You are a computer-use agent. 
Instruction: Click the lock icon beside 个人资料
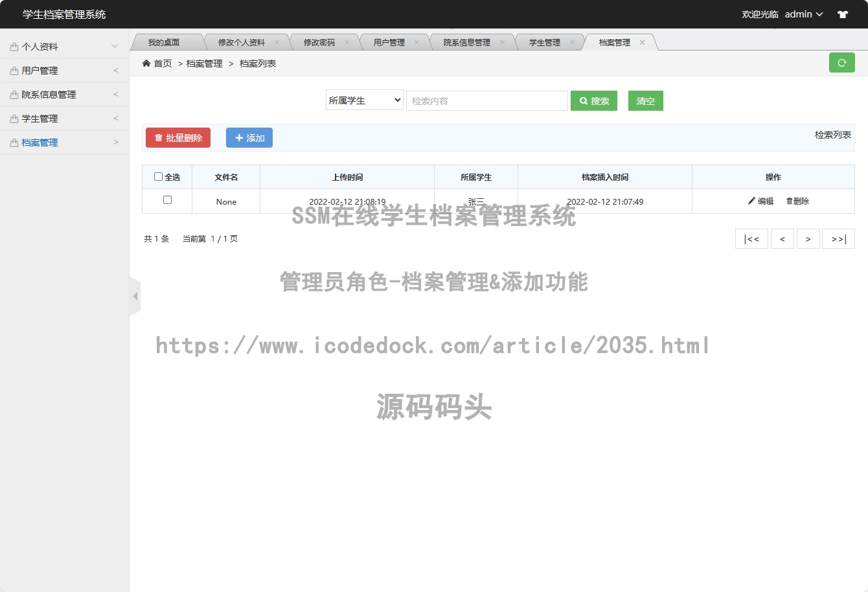point(14,47)
